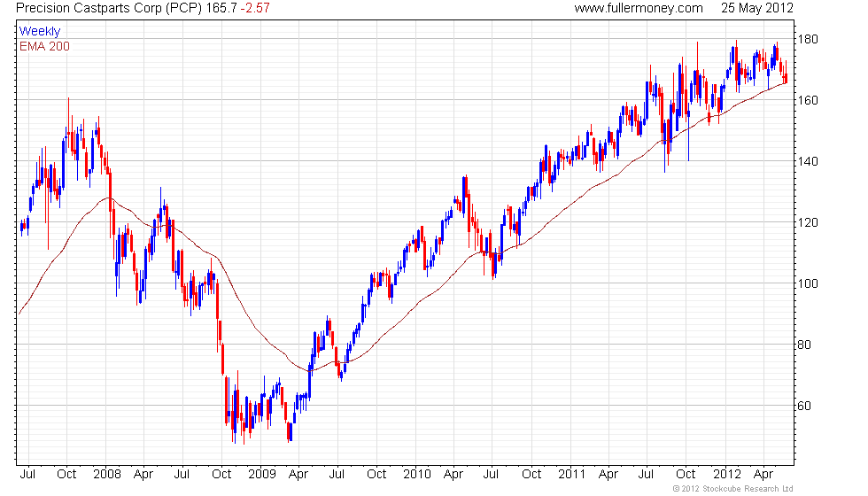Click the Apr label just after 2010
This screenshot has width=868, height=496.
coord(453,475)
